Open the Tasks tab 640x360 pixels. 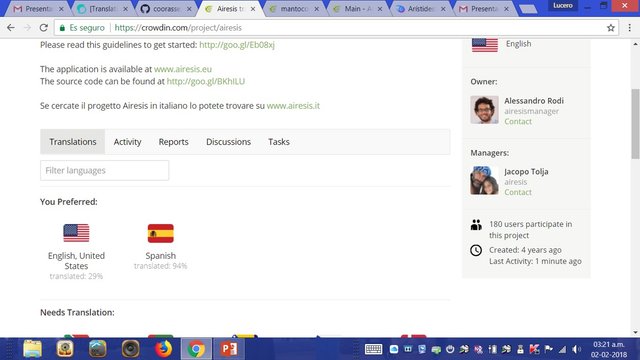pyautogui.click(x=279, y=142)
